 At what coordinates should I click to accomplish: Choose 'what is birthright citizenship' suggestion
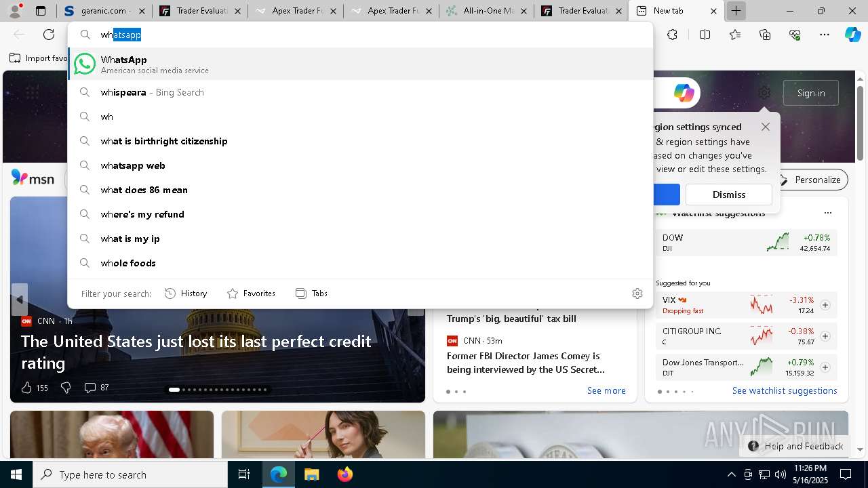pos(361,141)
